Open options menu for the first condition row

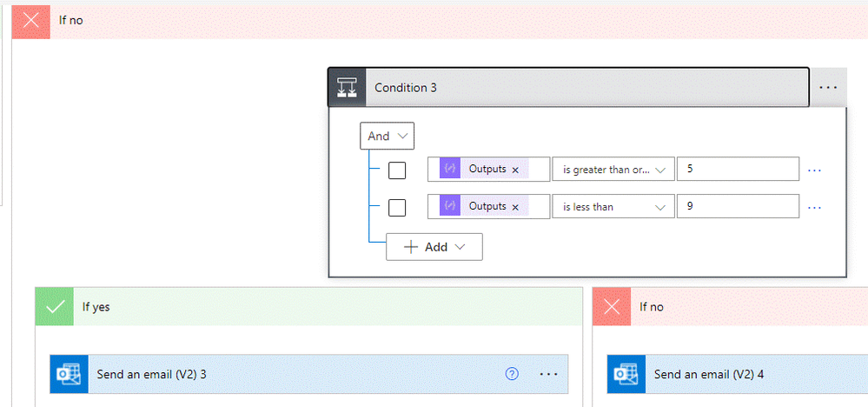(x=814, y=170)
